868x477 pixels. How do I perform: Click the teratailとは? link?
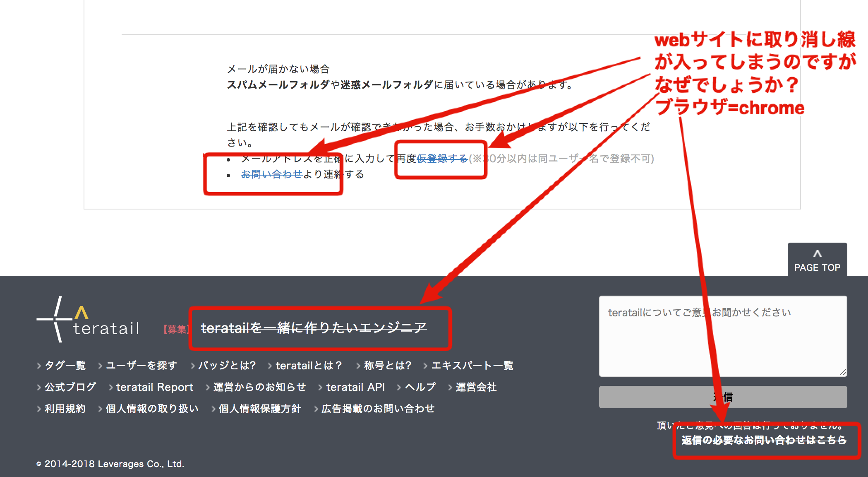pos(308,366)
